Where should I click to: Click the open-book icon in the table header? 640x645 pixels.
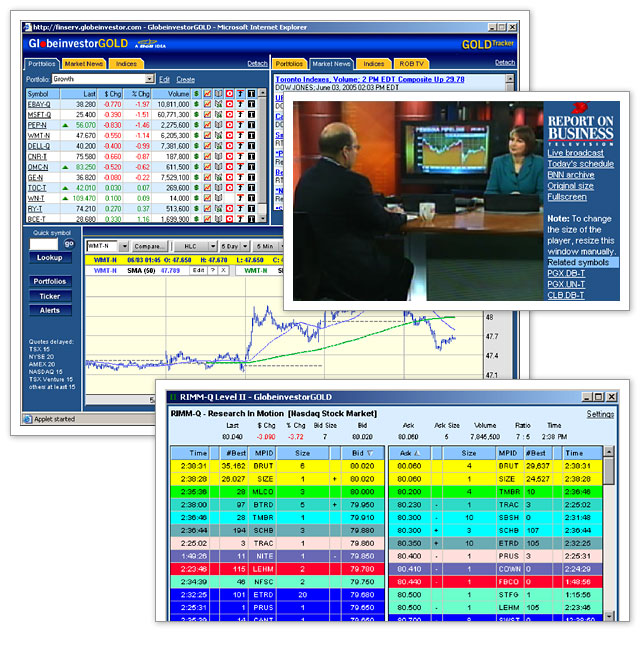pos(218,94)
